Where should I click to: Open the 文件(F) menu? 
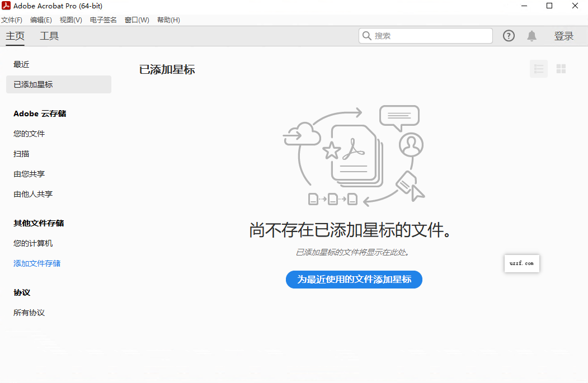coord(12,20)
